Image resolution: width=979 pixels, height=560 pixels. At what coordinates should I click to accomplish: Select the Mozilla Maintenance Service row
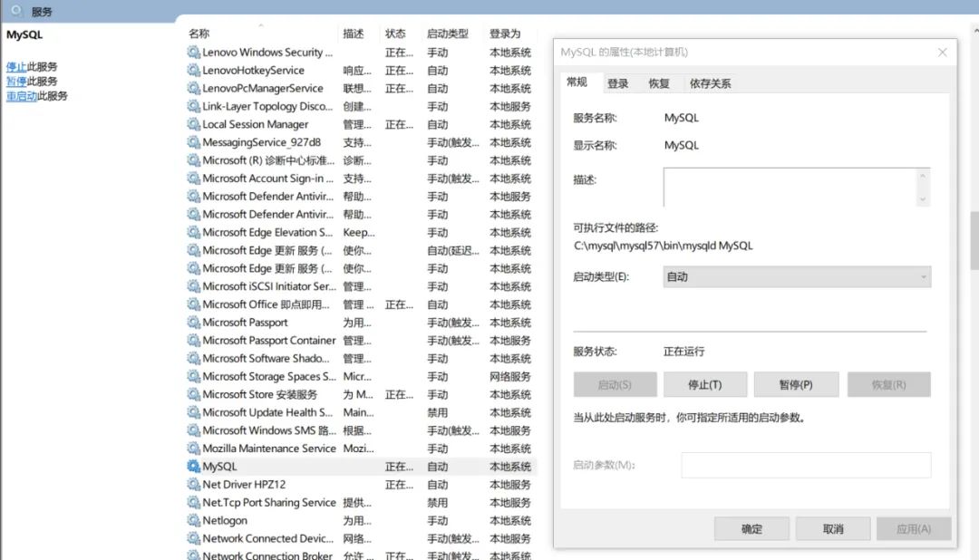(x=361, y=449)
